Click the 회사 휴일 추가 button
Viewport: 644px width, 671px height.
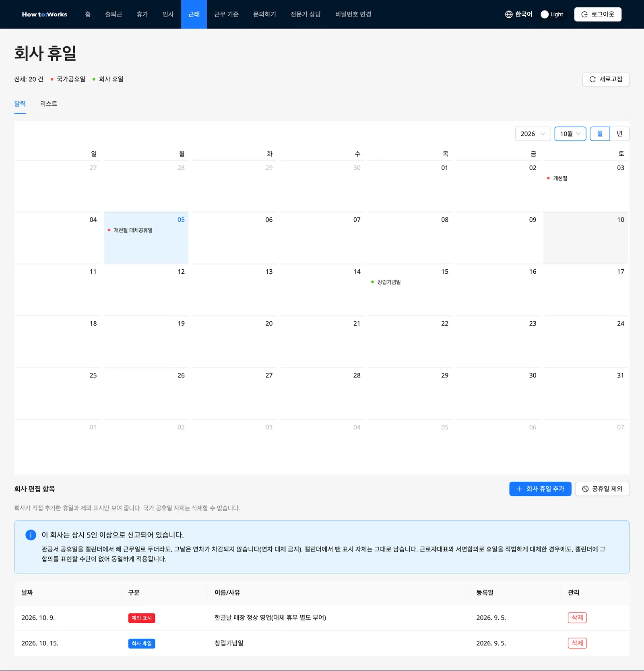[540, 489]
